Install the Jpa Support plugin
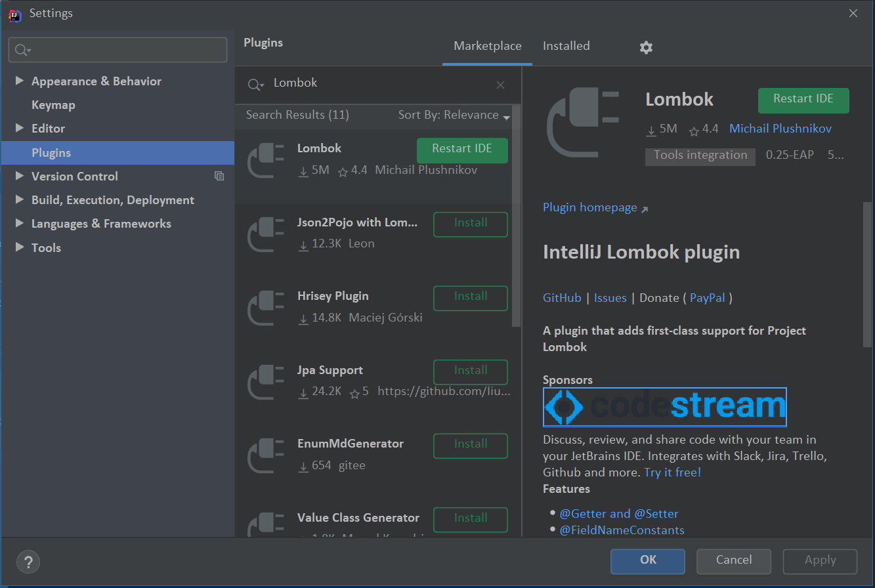 (x=471, y=372)
